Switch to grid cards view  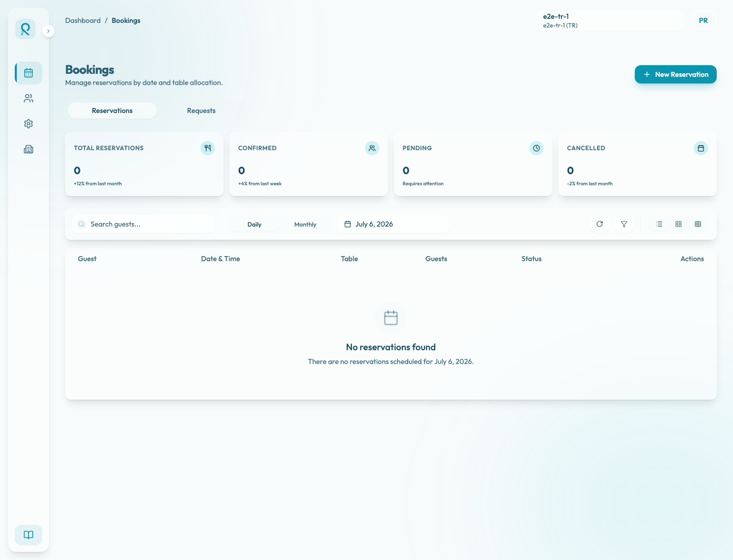679,224
